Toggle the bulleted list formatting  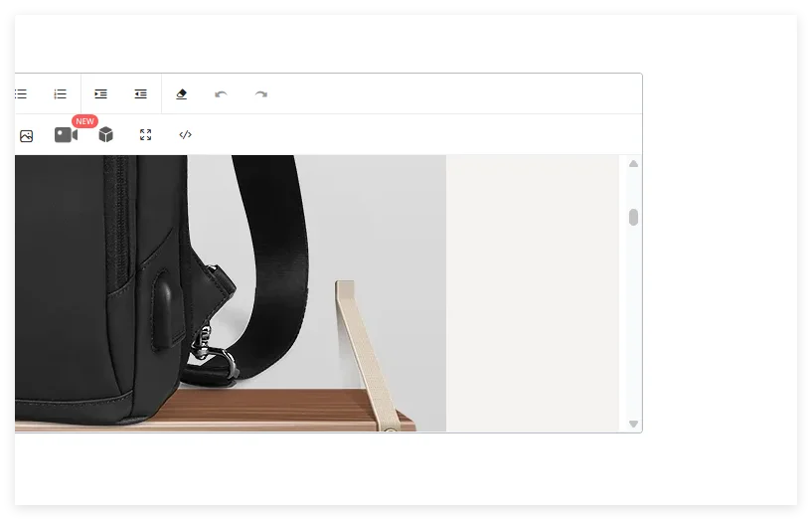(x=21, y=94)
